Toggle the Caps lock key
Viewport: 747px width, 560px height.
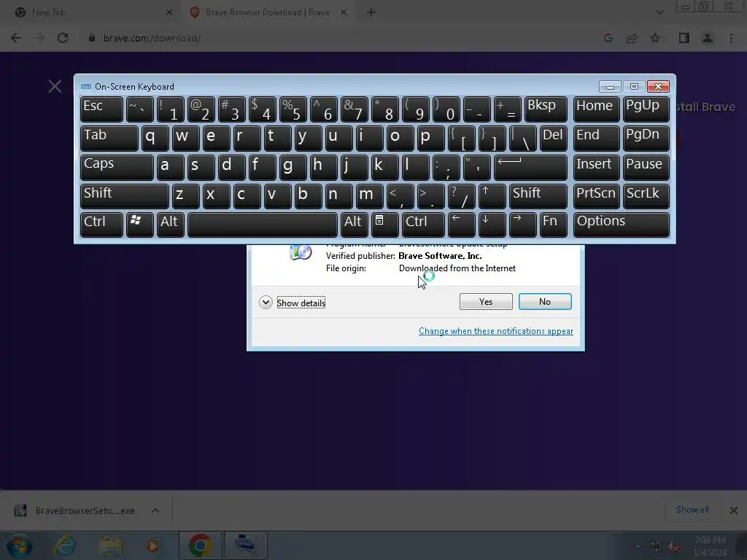point(117,167)
